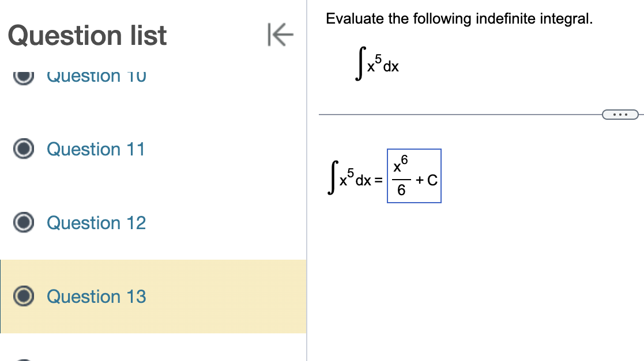The width and height of the screenshot is (644, 361).
Task: Click the answer status indicator for Question 12
Action: [x=23, y=223]
